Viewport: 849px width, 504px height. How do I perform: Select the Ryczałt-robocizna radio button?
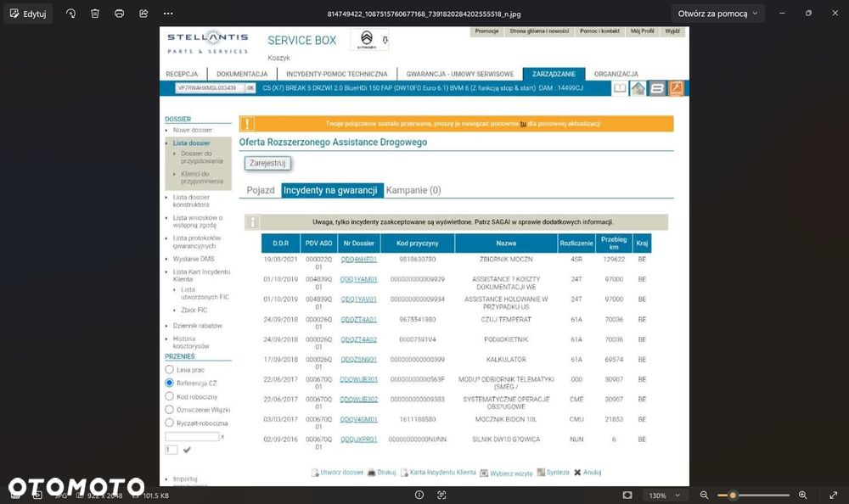click(x=170, y=423)
